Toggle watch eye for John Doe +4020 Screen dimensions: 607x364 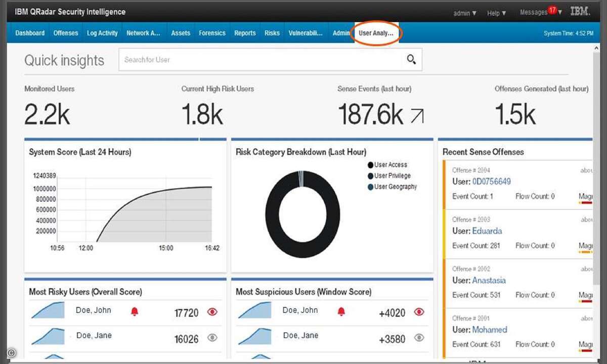coord(419,312)
